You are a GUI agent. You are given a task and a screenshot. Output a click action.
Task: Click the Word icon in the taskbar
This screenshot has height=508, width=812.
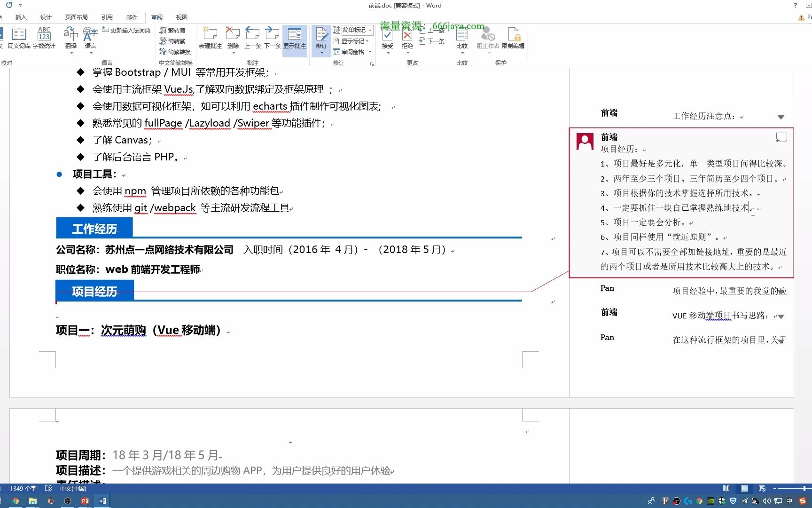[x=102, y=501]
